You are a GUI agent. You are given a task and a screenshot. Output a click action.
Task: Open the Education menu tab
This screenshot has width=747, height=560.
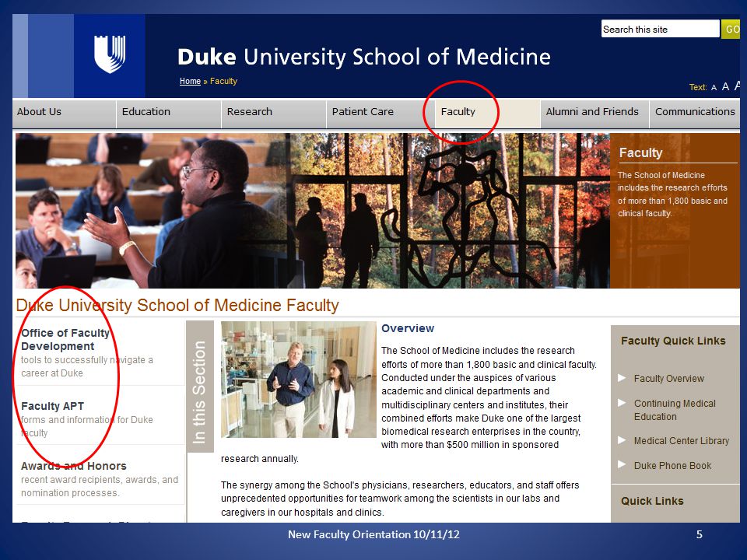click(169, 114)
